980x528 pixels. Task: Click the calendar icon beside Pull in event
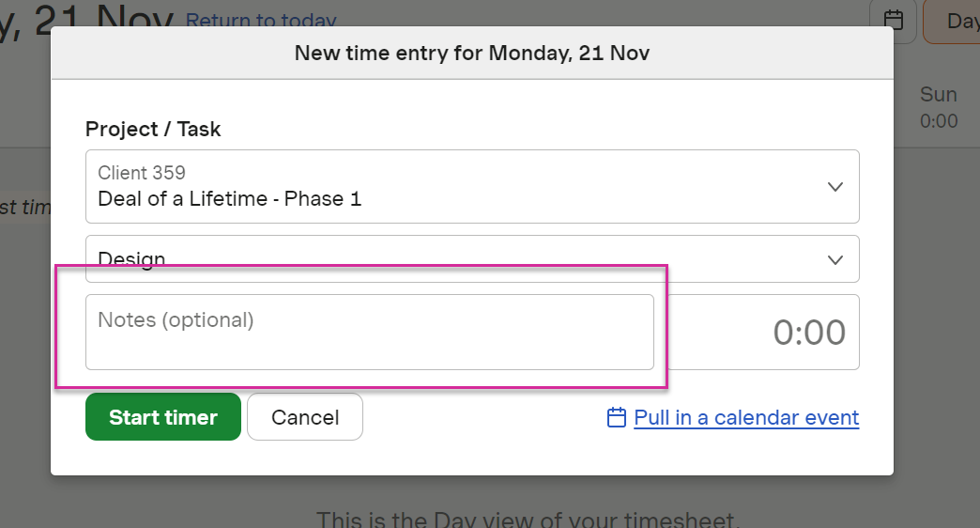[616, 417]
